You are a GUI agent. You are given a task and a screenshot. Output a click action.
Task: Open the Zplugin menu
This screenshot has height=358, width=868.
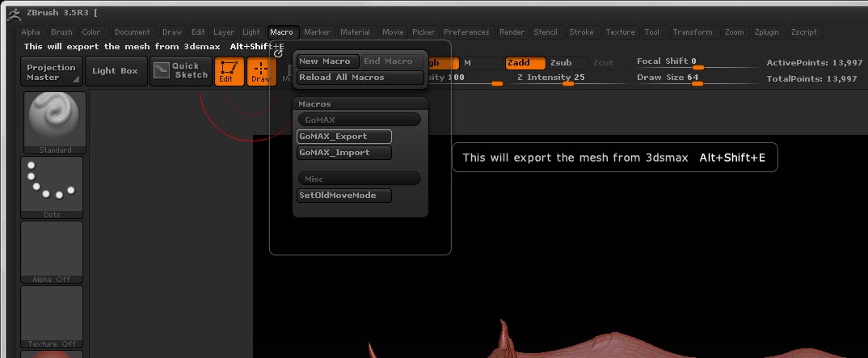pos(765,32)
